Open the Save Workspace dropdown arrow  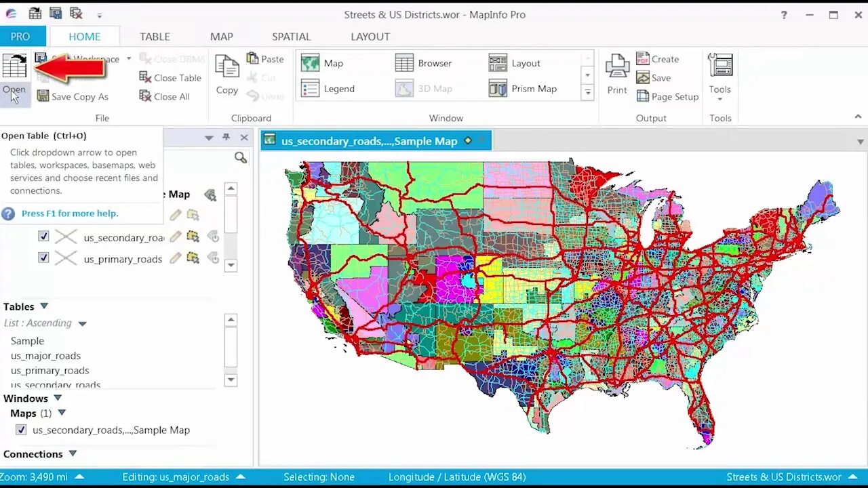[x=129, y=59]
